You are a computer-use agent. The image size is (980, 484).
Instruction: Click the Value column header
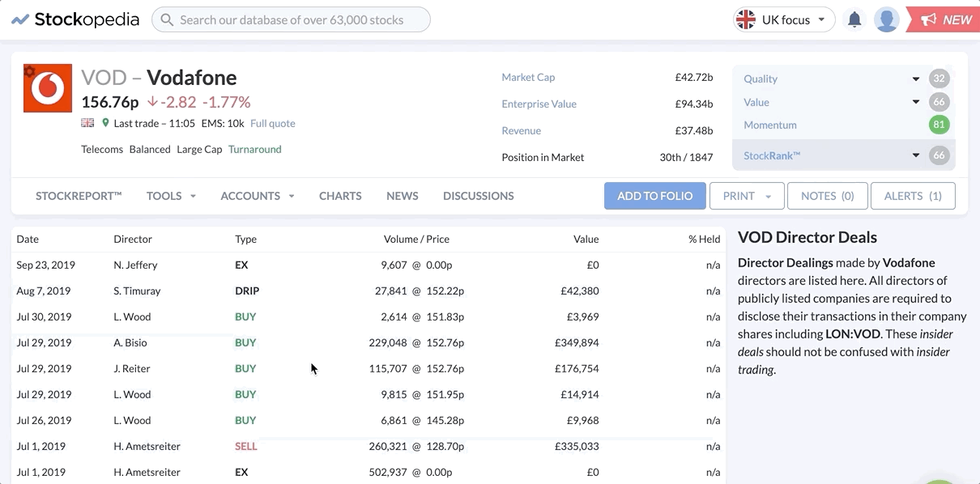pos(586,239)
